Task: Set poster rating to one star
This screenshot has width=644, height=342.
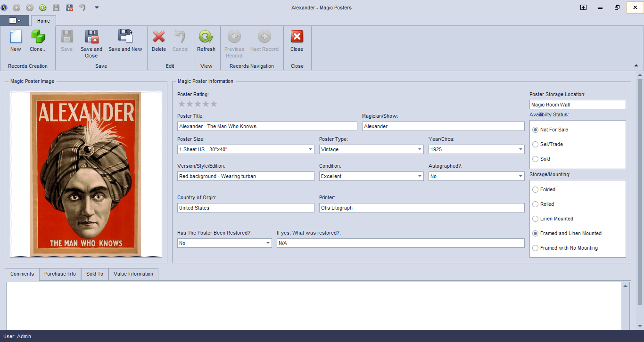Action: [182, 104]
